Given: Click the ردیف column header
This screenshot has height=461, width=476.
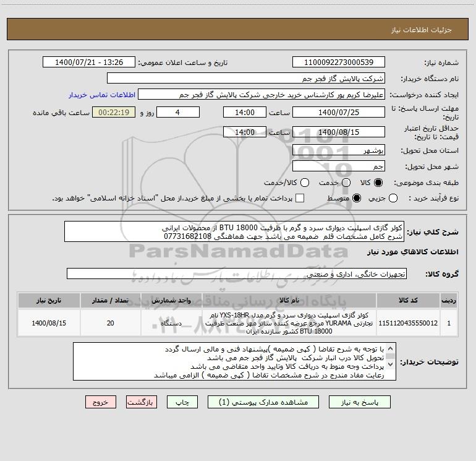Looking at the screenshot, I should 449,300.
